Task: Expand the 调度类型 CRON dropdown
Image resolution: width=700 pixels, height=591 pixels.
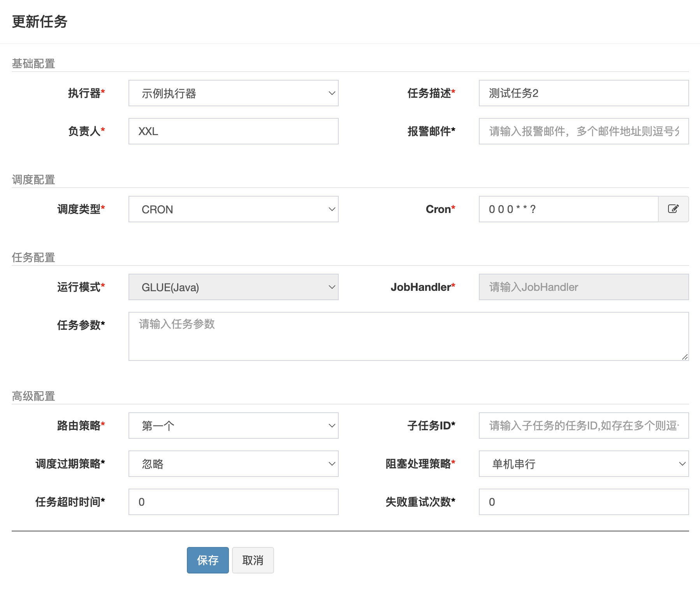Action: (x=233, y=209)
